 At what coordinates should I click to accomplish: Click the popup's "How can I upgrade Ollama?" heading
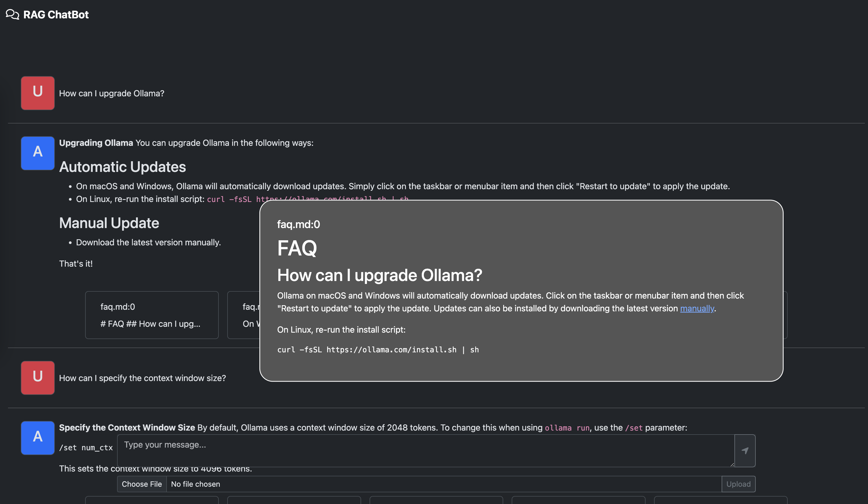[x=379, y=275]
